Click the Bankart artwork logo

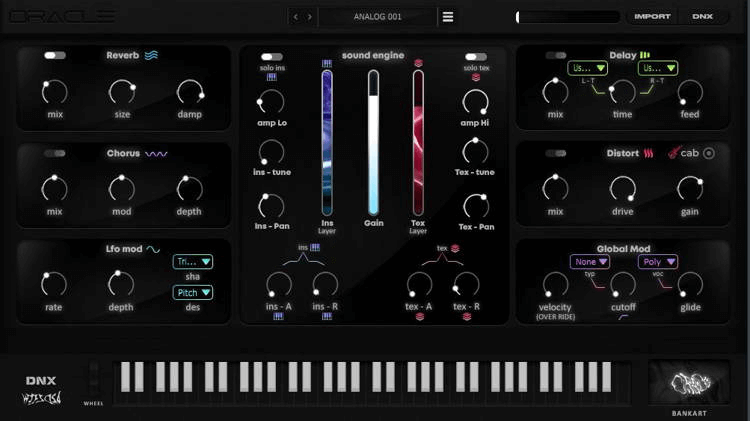tap(689, 383)
